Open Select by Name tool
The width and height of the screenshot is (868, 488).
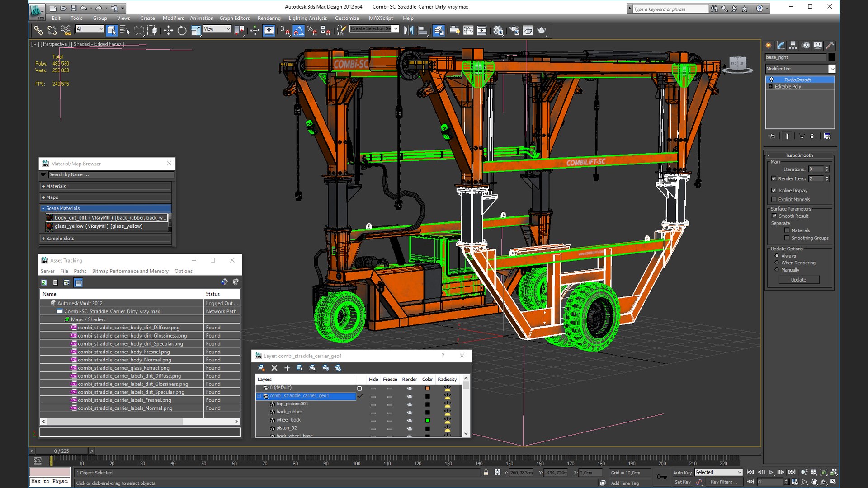tap(125, 30)
